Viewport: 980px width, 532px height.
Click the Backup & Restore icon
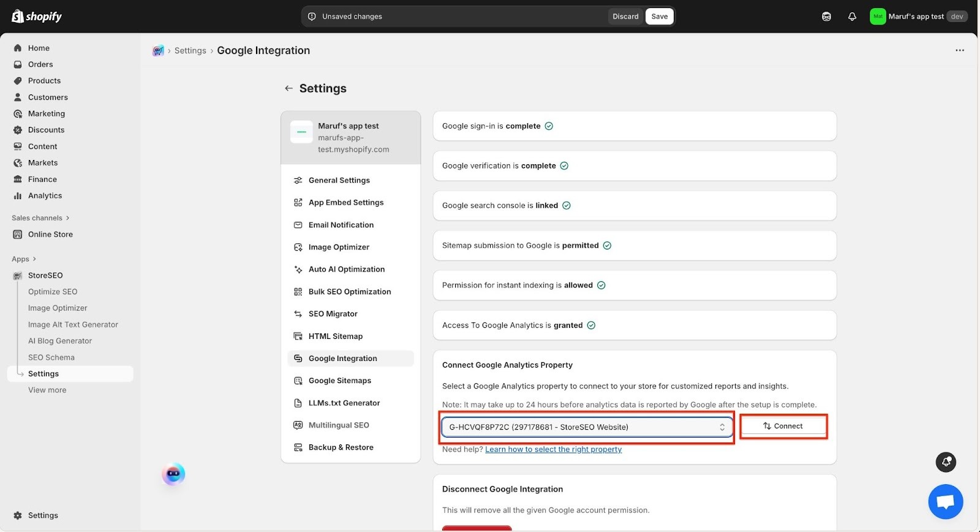click(x=298, y=447)
